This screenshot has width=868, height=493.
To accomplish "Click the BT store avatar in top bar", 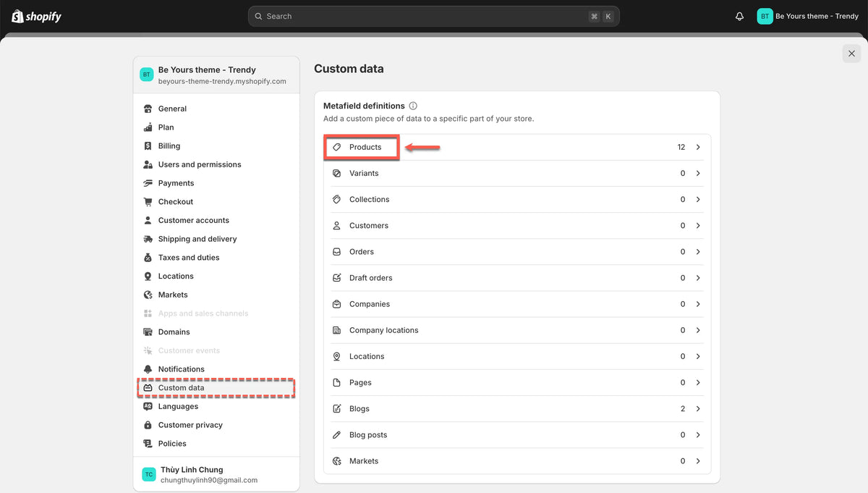I will point(765,16).
